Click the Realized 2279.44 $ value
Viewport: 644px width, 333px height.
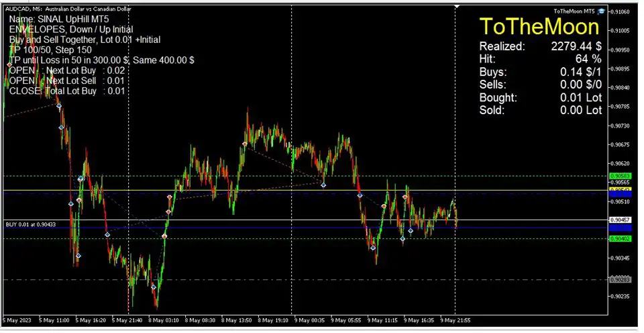tap(576, 46)
